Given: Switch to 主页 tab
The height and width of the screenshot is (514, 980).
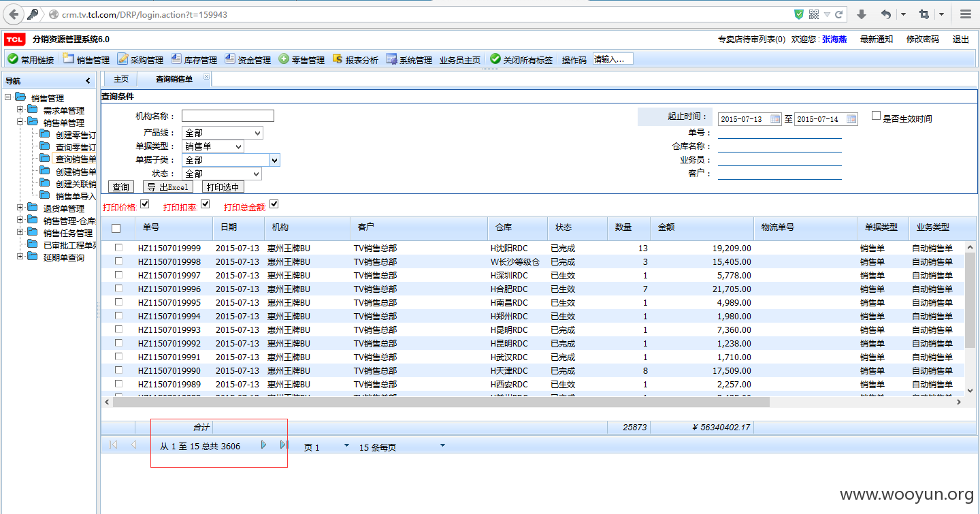Looking at the screenshot, I should 121,79.
